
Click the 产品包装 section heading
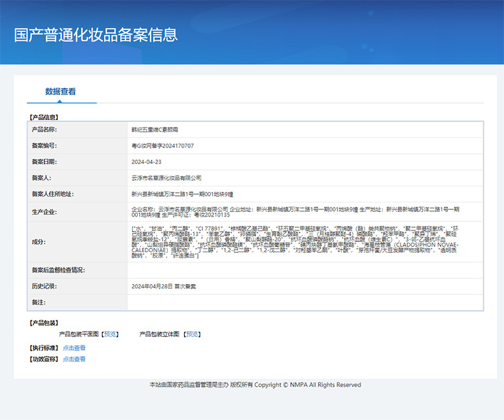pos(44,322)
